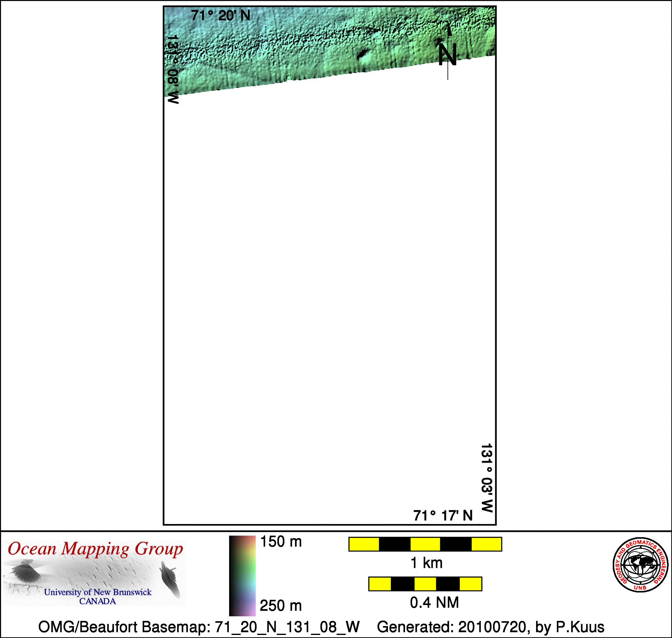
Task: Click the 0.4 NM scale bar
Action: point(425,584)
